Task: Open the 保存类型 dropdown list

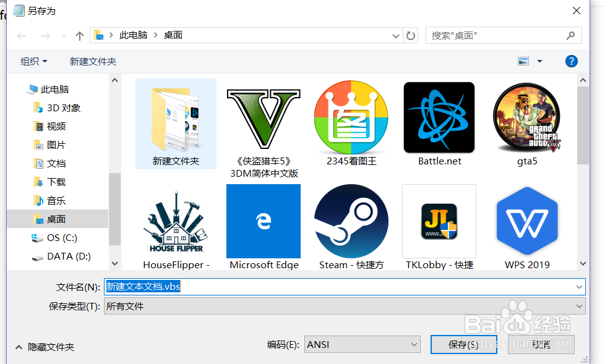Action: pyautogui.click(x=579, y=306)
